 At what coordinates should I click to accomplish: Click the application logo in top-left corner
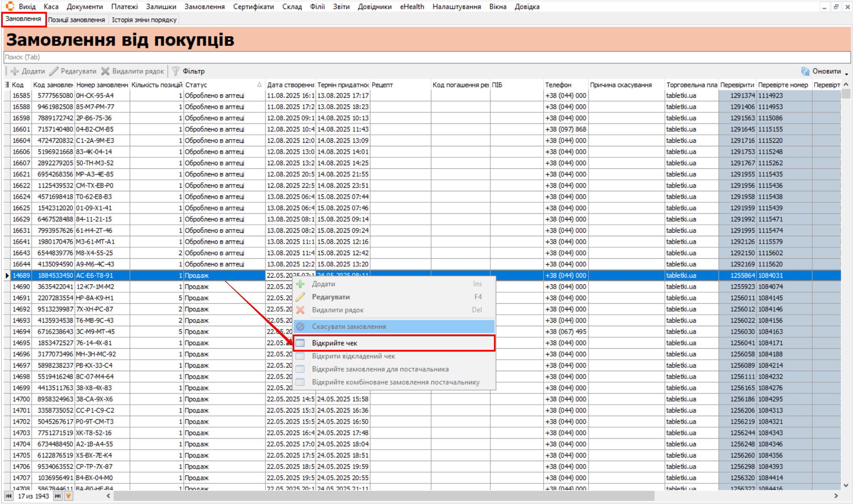click(x=10, y=6)
